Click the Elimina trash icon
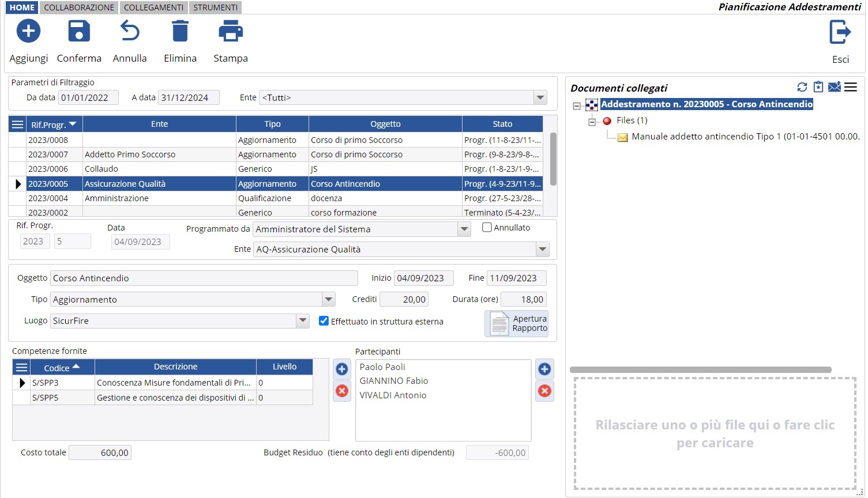Viewport: 868px width, 498px height. point(180,31)
